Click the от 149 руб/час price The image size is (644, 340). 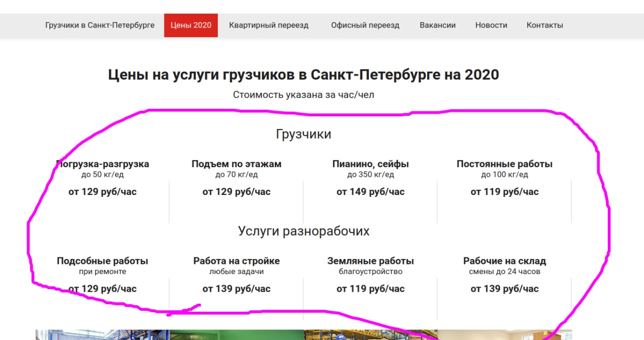pos(371,192)
